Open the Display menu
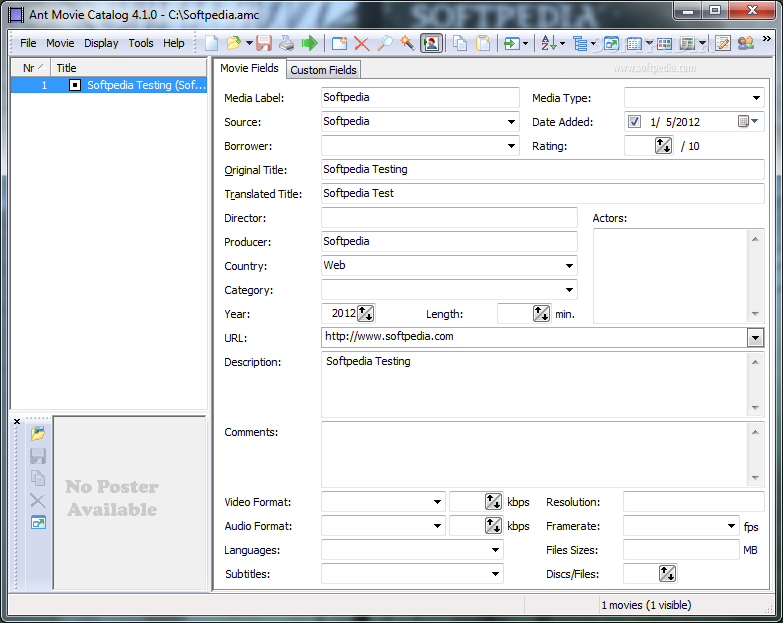Image resolution: width=783 pixels, height=623 pixels. point(101,43)
